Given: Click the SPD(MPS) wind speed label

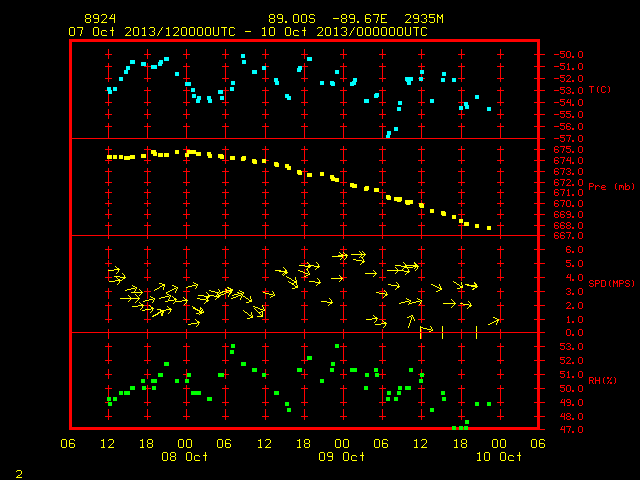Looking at the screenshot, I should tap(611, 283).
